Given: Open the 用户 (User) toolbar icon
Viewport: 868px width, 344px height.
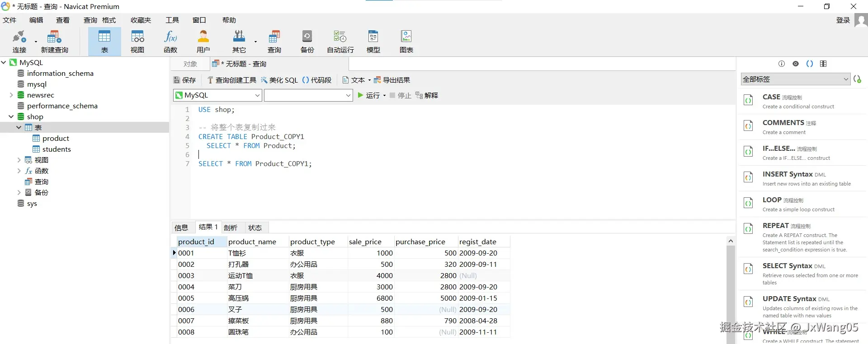Looking at the screenshot, I should 203,42.
